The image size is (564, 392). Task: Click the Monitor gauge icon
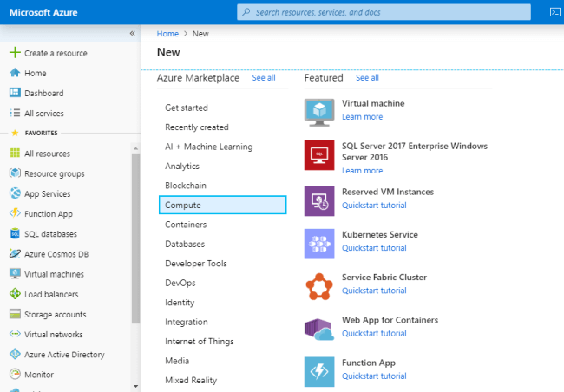(15, 374)
